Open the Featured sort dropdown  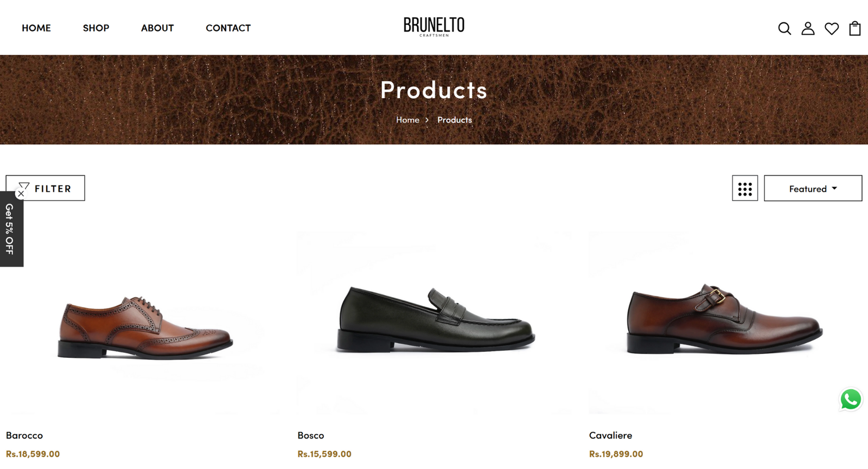[x=813, y=188]
